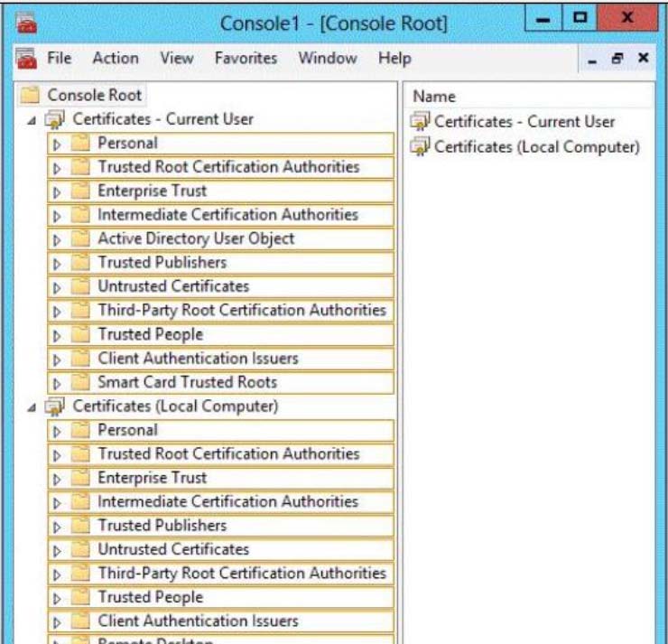The image size is (668, 644).
Task: Click folder icon of Current User Trusted People
Action: click(80, 334)
